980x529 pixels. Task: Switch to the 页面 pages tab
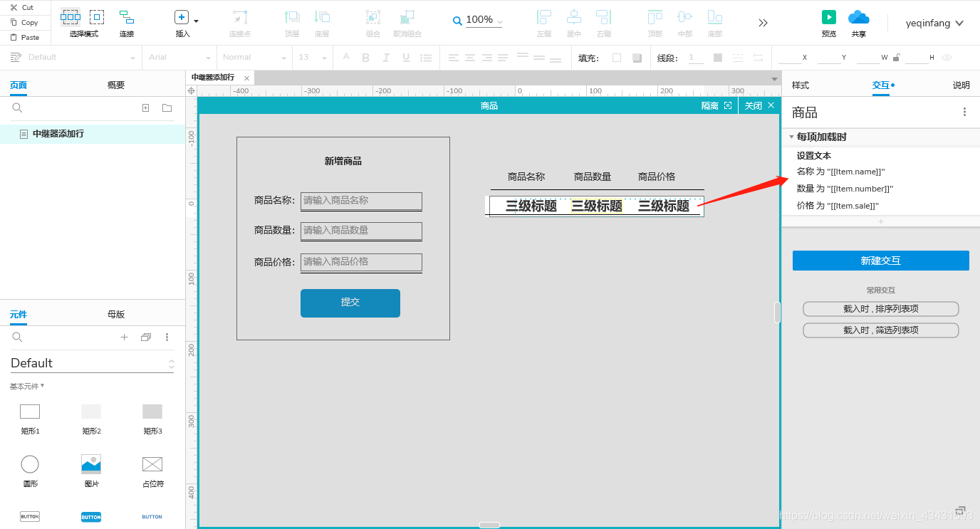point(19,85)
